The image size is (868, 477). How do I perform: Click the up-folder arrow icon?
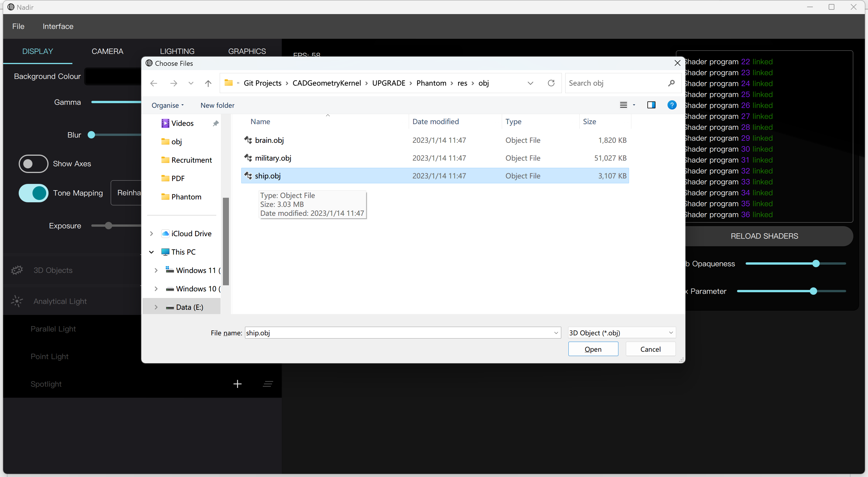[208, 83]
